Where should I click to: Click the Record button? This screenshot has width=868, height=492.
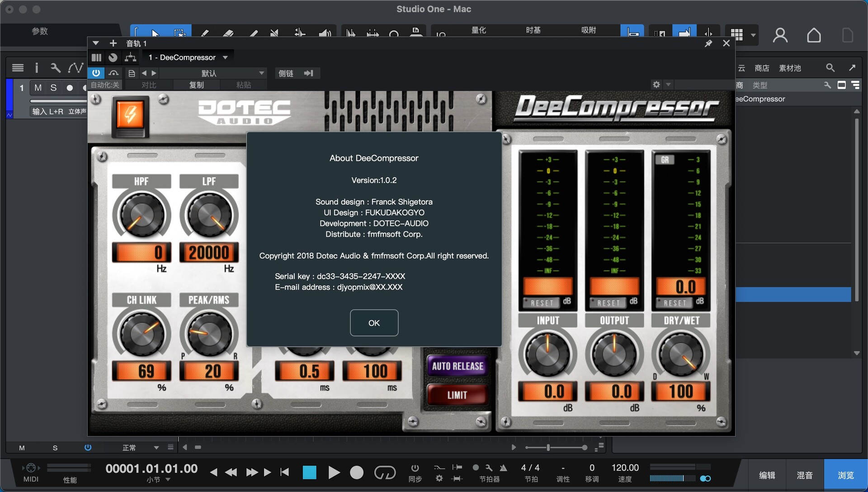tap(357, 473)
